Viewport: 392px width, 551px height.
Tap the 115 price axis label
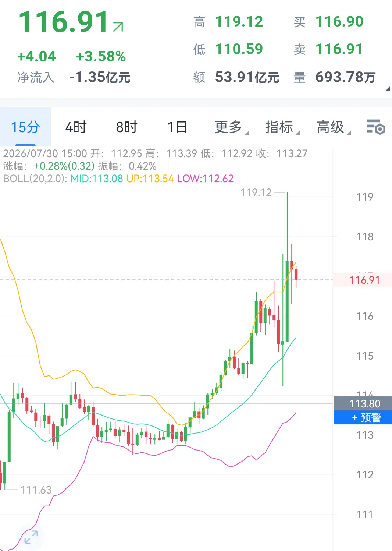point(365,356)
